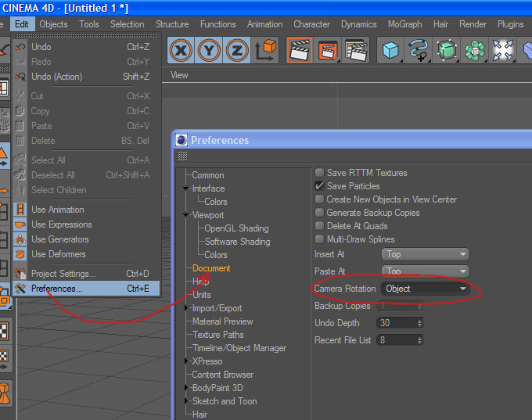
Task: Add a Cube primitive object
Action: (x=390, y=51)
